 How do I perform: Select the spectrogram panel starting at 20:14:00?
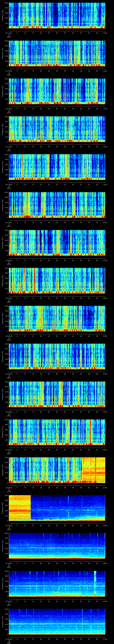57,16
